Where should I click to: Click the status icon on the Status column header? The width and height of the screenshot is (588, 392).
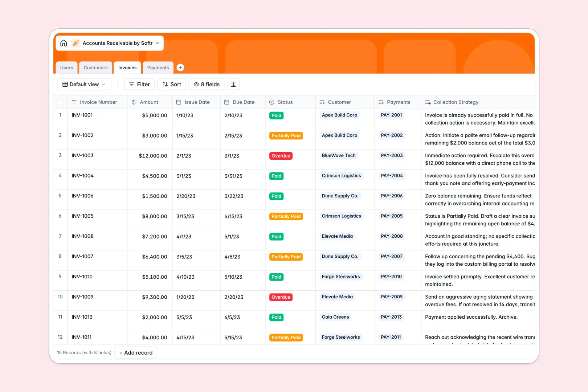272,102
